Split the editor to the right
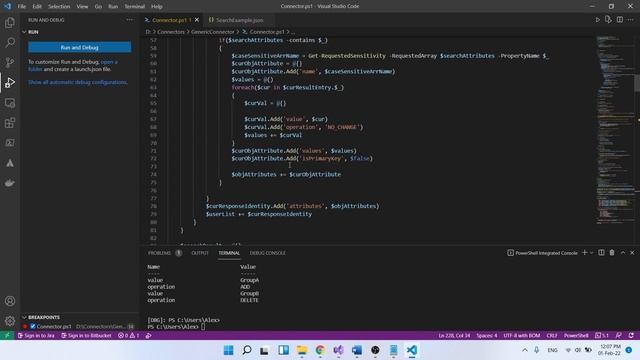 [x=620, y=20]
